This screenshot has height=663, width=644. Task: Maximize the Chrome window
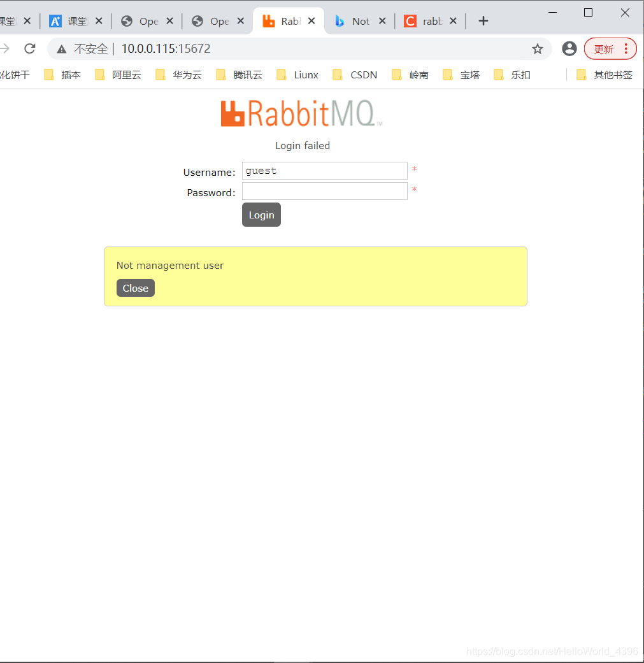tap(588, 13)
